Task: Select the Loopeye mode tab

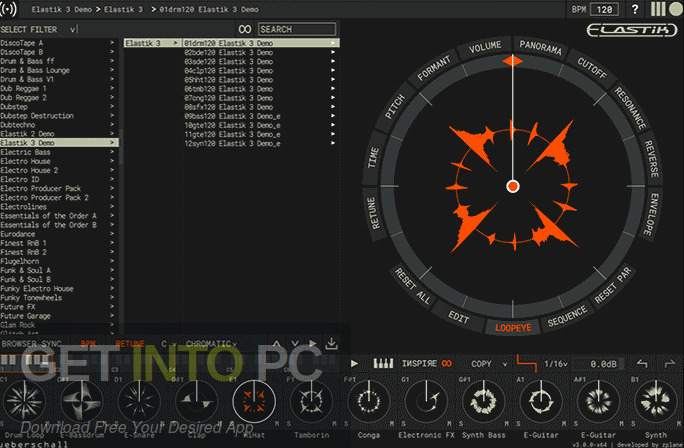Action: (x=513, y=328)
